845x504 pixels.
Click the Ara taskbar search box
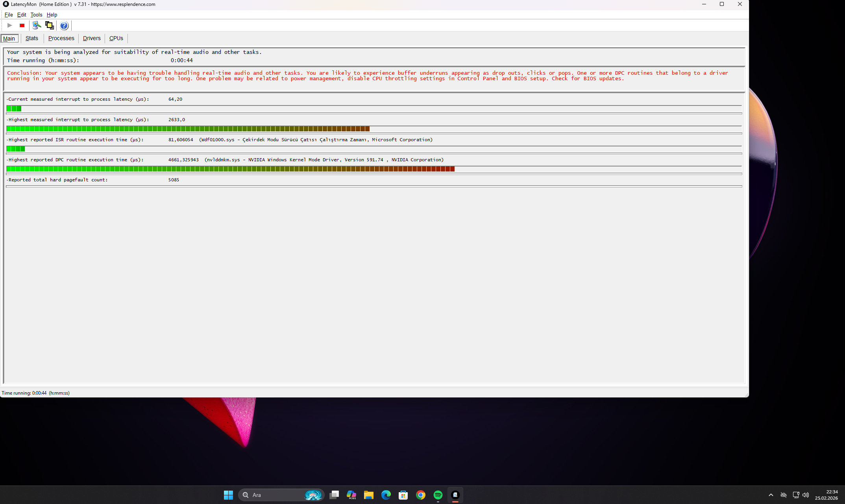[281, 495]
